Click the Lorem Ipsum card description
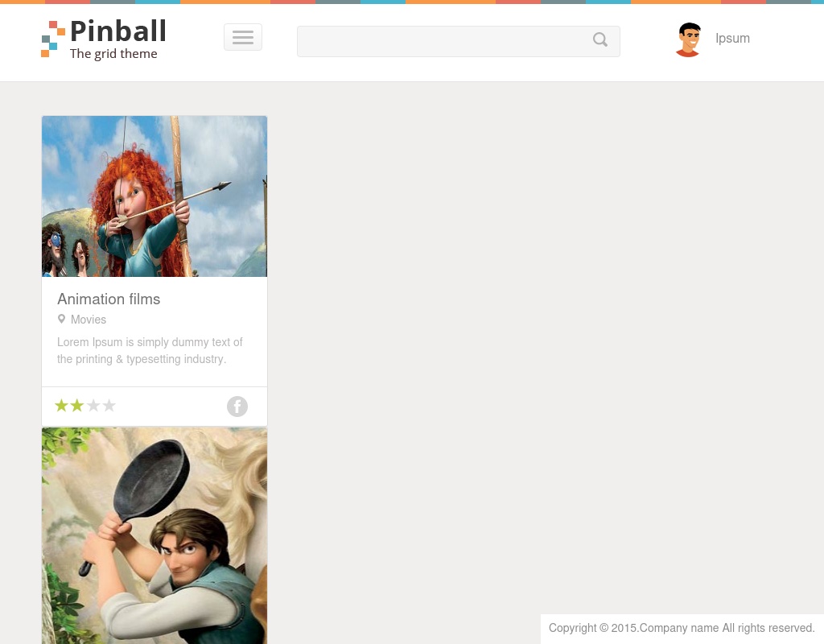Image resolution: width=824 pixels, height=644 pixels. click(150, 351)
